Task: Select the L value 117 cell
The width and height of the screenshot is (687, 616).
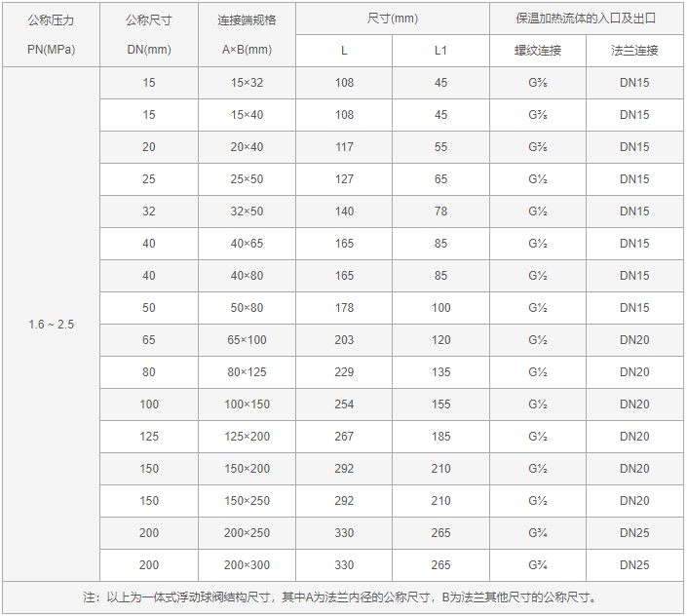Action: point(344,147)
